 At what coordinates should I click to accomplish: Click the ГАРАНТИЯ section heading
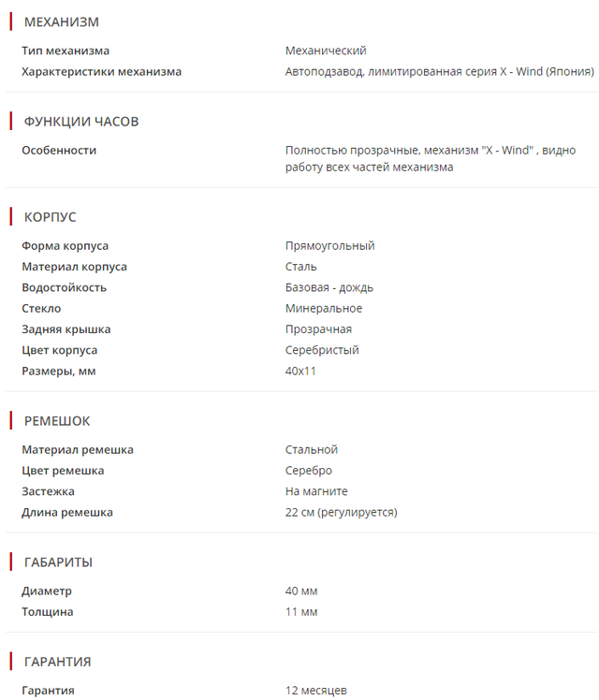coord(57,662)
